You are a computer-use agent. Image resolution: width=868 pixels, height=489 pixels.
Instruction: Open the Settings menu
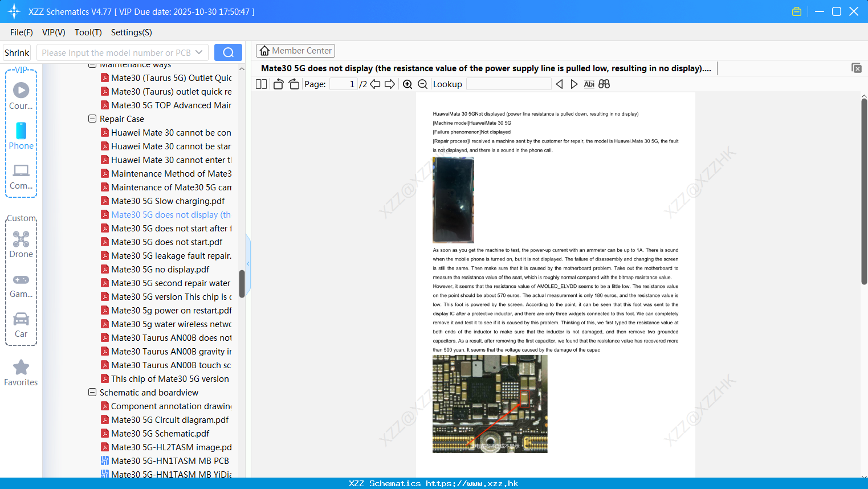tap(132, 32)
